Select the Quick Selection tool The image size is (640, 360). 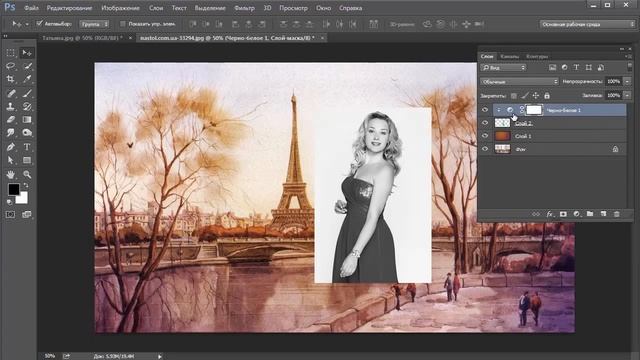click(27, 66)
